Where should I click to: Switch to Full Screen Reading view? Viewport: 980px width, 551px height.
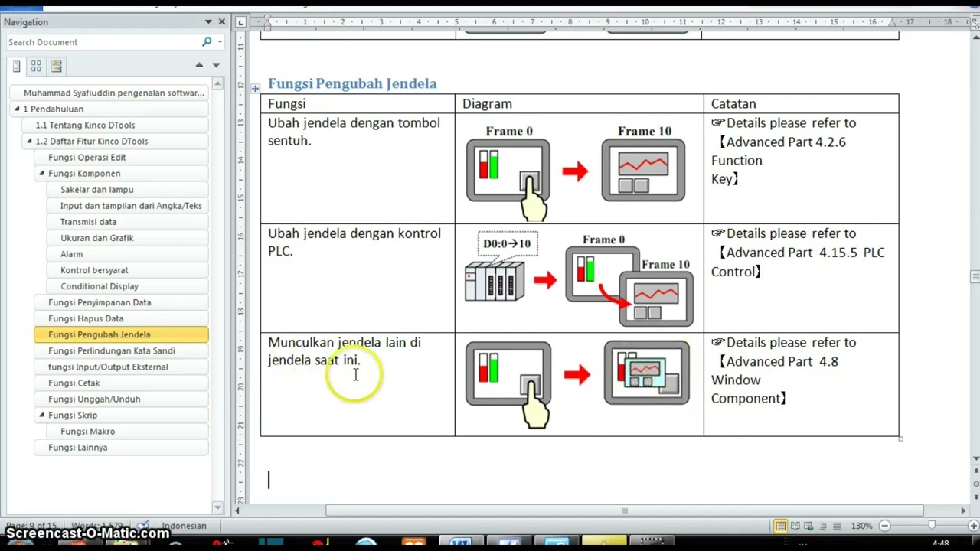pyautogui.click(x=795, y=526)
